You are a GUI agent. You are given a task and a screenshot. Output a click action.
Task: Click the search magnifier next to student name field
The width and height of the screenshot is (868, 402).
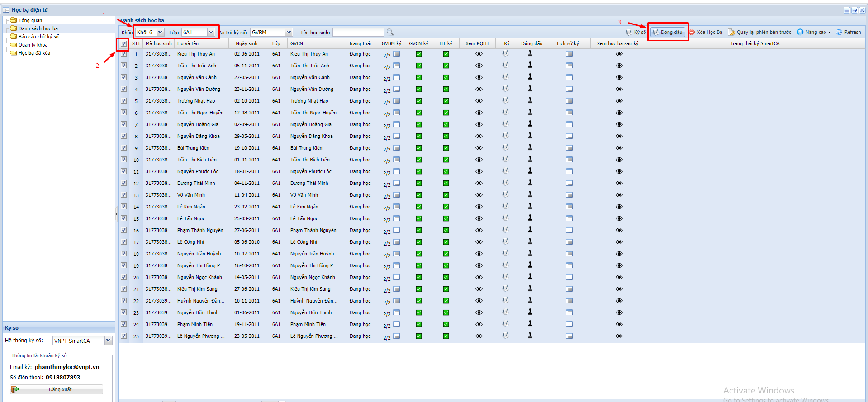(x=390, y=32)
